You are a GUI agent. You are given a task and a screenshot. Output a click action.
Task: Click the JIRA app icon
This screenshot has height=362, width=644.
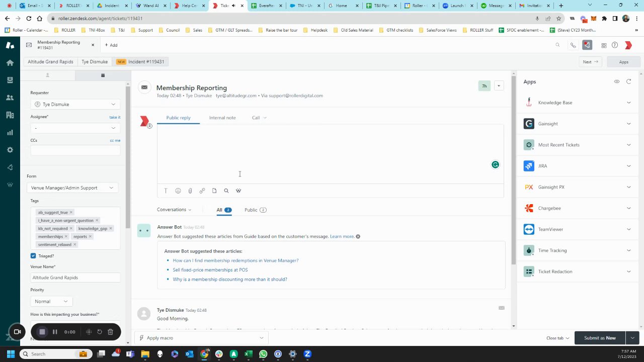pos(529,166)
